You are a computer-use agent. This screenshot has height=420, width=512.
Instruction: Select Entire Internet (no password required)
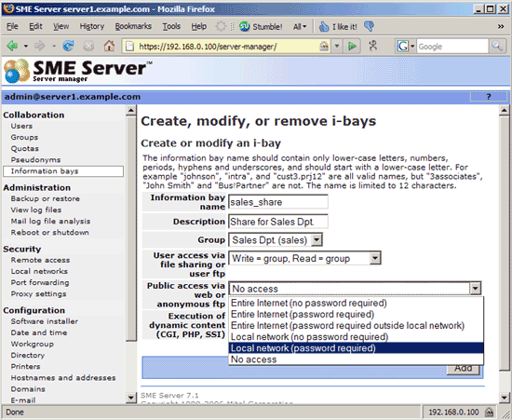tap(356, 303)
